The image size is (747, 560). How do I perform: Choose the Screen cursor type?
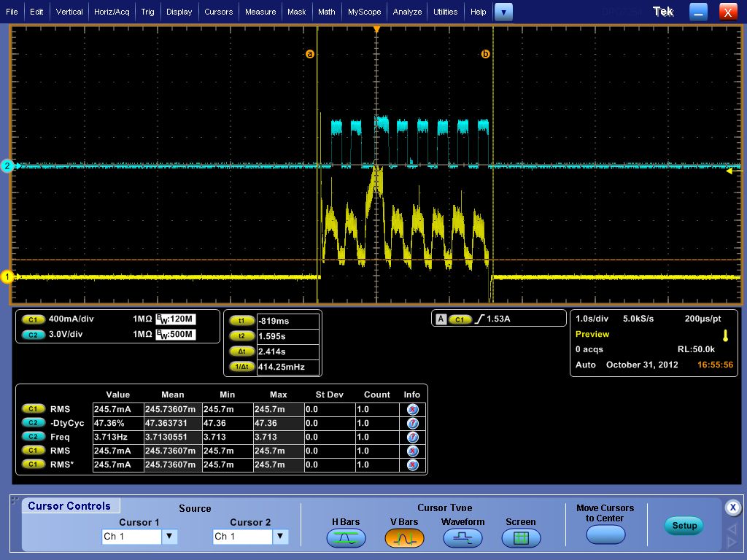click(x=521, y=538)
